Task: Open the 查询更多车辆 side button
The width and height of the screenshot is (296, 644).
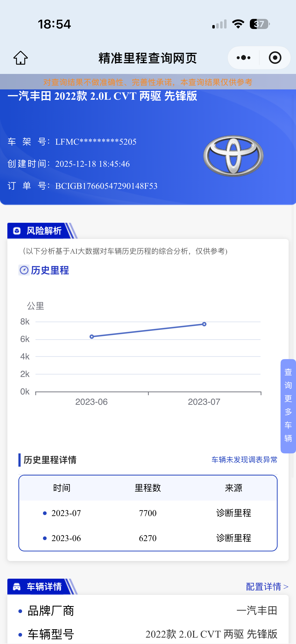Action: (288, 406)
